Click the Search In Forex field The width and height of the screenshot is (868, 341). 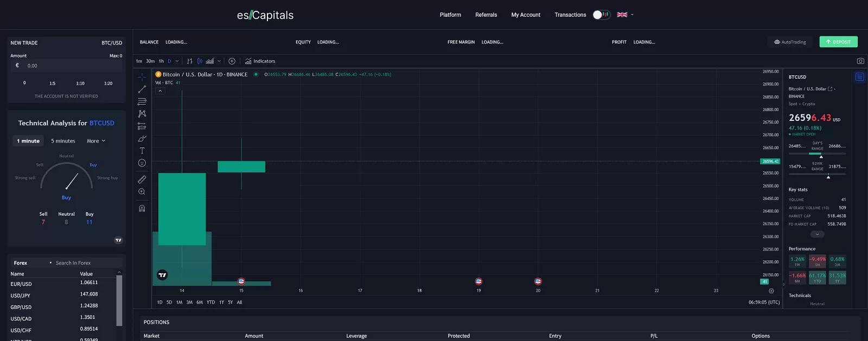click(87, 263)
